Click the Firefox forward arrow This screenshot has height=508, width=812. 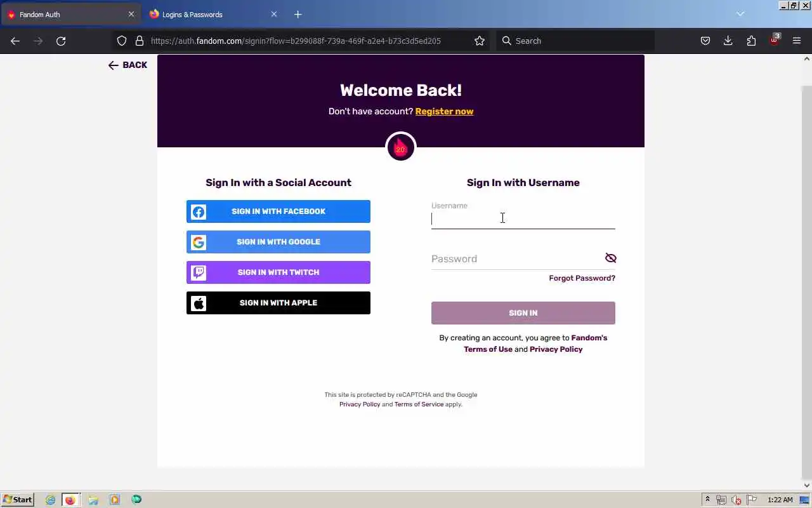[38, 41]
